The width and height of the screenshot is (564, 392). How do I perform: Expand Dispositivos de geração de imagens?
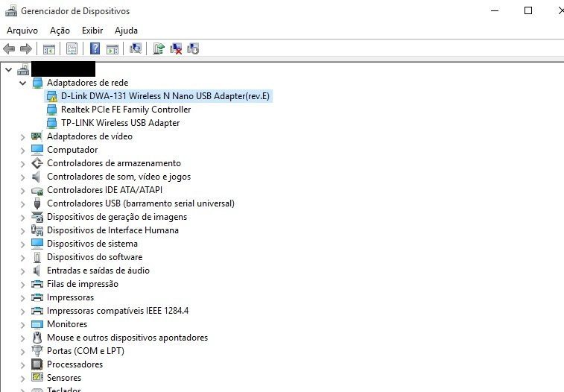click(x=22, y=218)
